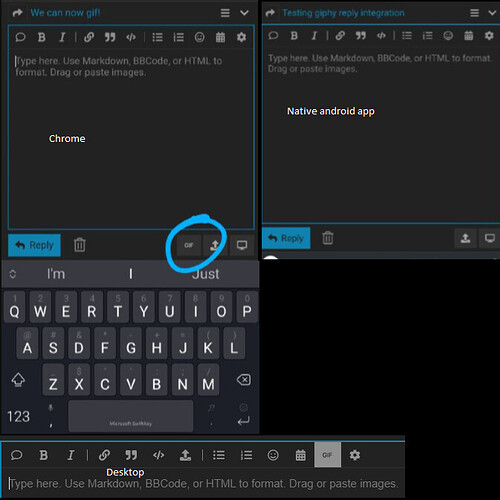Click the Reply button in the Chrome editor
Viewport: 500px width, 500px height.
click(x=34, y=245)
